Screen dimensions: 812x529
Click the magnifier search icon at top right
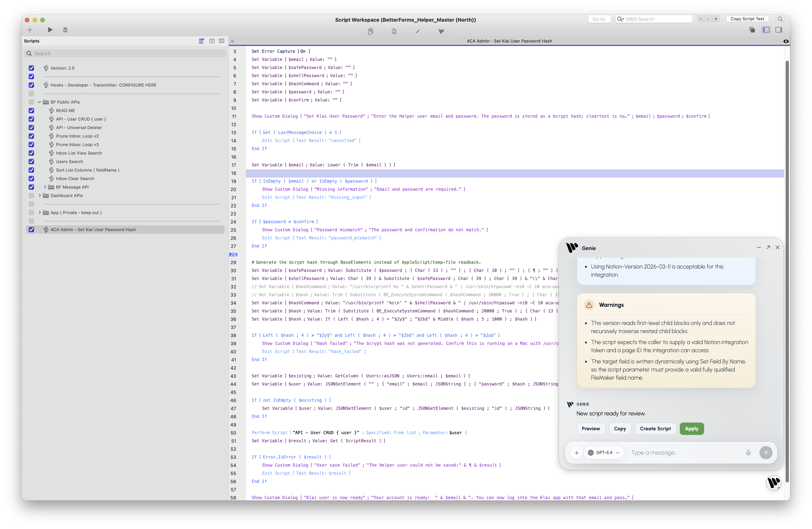pyautogui.click(x=780, y=19)
